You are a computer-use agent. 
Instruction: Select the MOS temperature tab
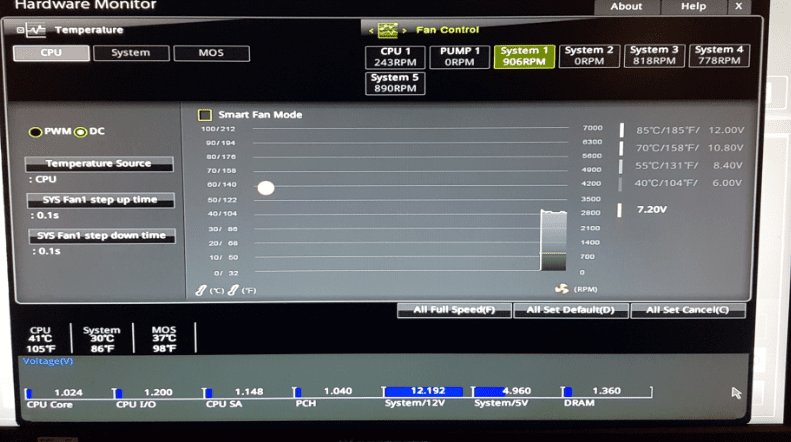pos(211,53)
